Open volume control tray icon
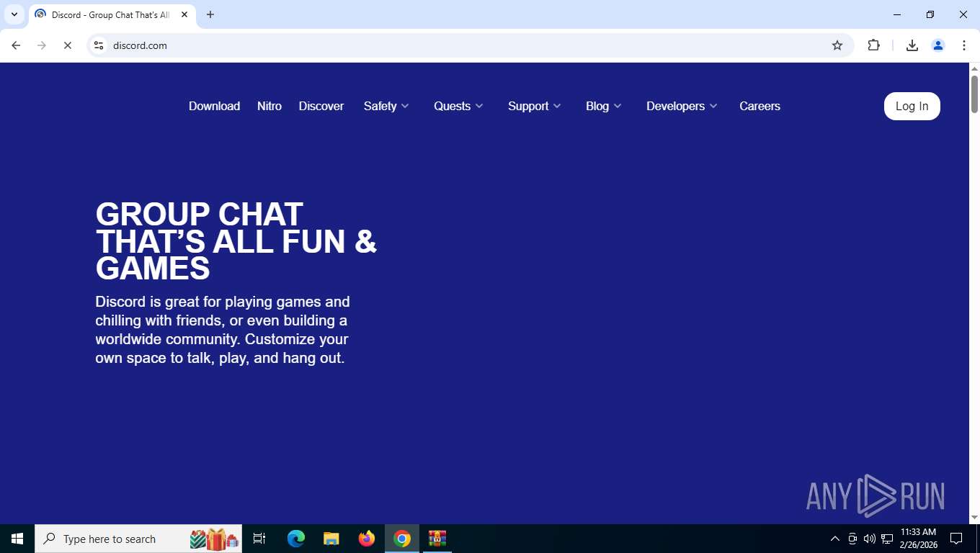980x553 pixels. pyautogui.click(x=870, y=539)
